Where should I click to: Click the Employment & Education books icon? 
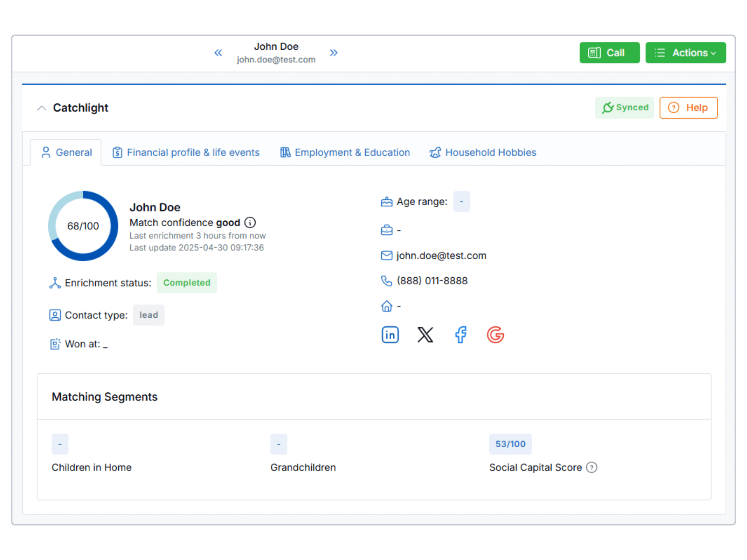(x=285, y=152)
